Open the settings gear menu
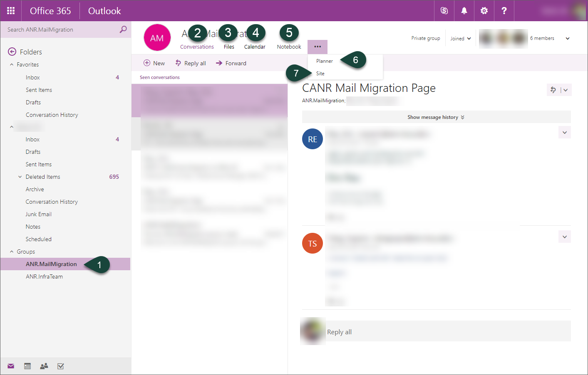 tap(484, 11)
